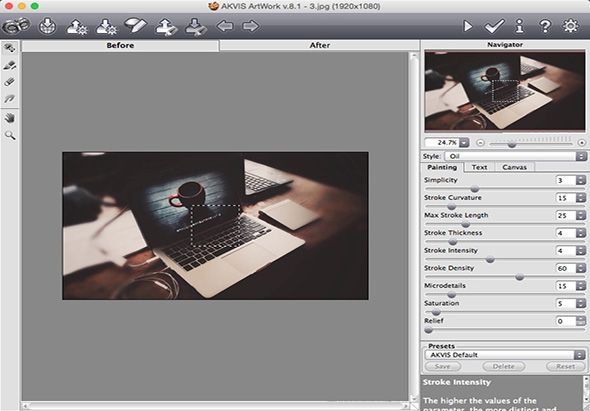The height and width of the screenshot is (411, 590).
Task: Click the Relief slider handle
Action: click(429, 330)
